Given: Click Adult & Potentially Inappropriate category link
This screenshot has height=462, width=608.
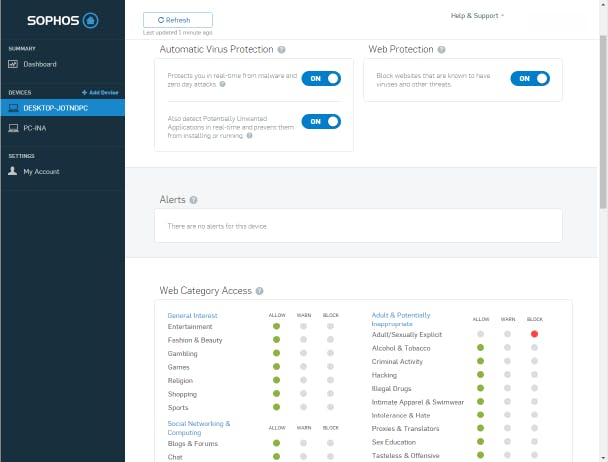Looking at the screenshot, I should pyautogui.click(x=401, y=319).
